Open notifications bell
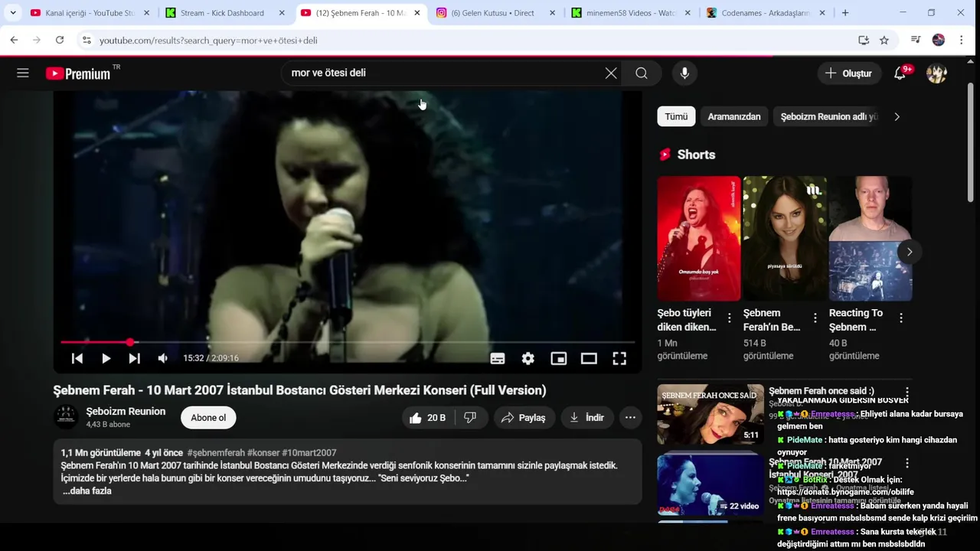 pos(900,73)
